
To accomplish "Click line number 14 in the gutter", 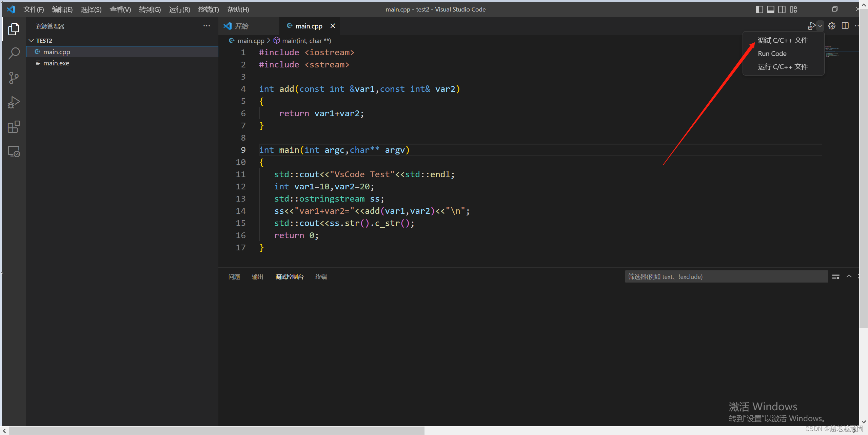I will coord(240,211).
